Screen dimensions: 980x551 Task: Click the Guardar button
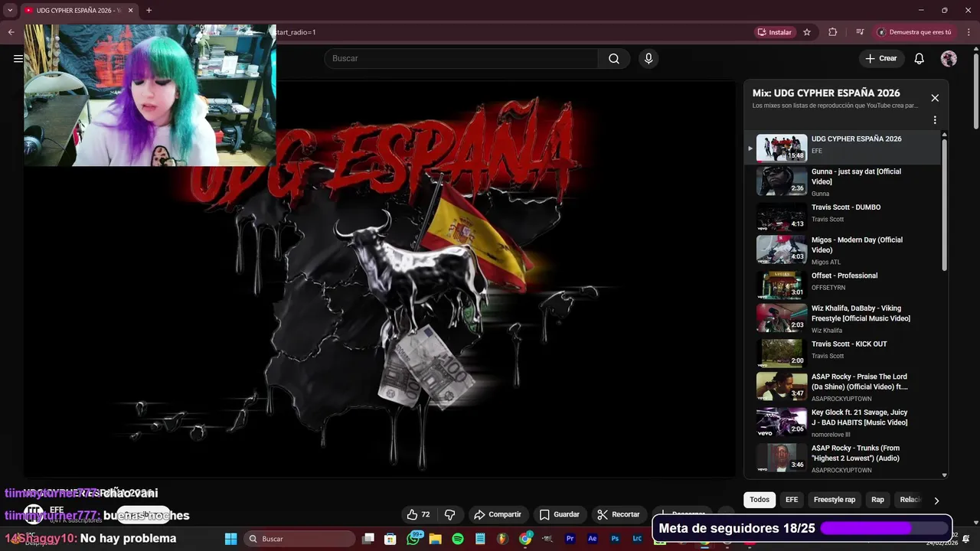tap(560, 514)
